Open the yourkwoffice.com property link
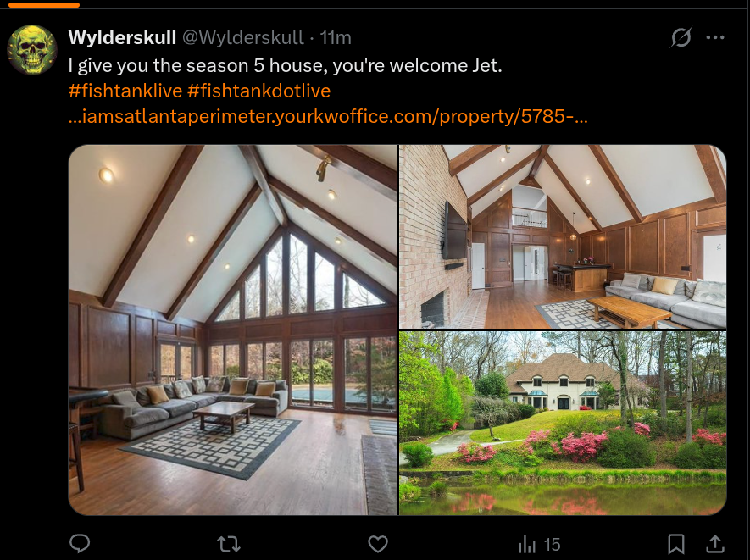This screenshot has height=560, width=750. click(x=328, y=116)
